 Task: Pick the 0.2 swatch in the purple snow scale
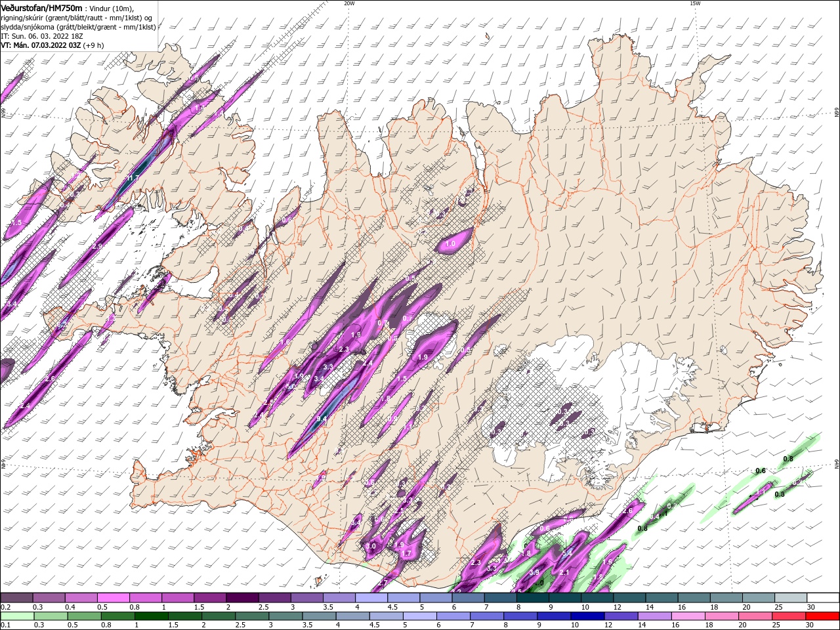click(16, 598)
